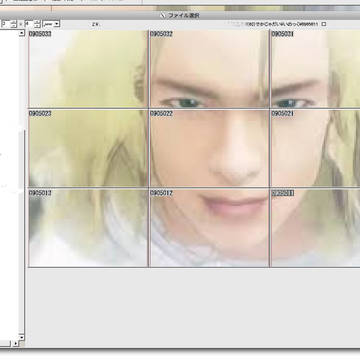Select thumbnail 0905021

(316, 148)
